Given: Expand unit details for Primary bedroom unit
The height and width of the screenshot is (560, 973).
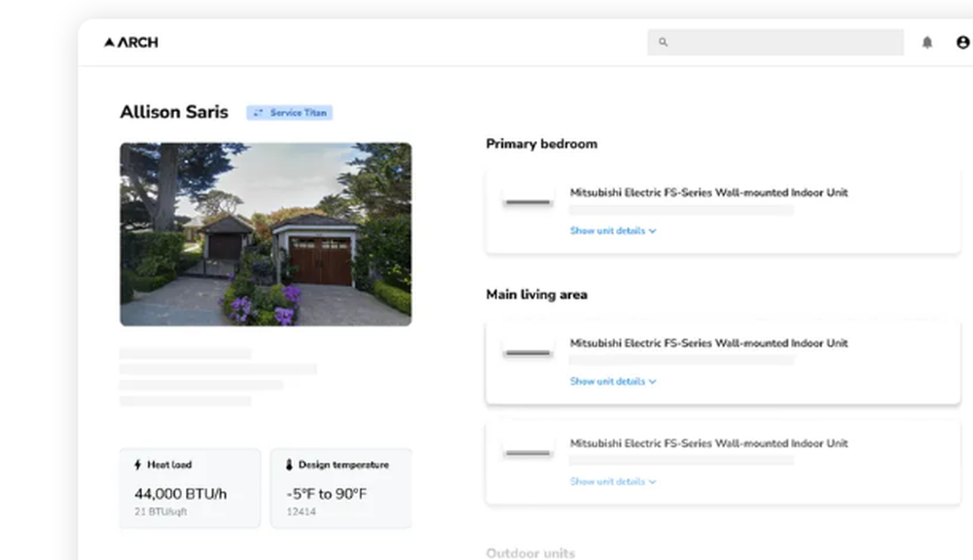Looking at the screenshot, I should tap(613, 231).
